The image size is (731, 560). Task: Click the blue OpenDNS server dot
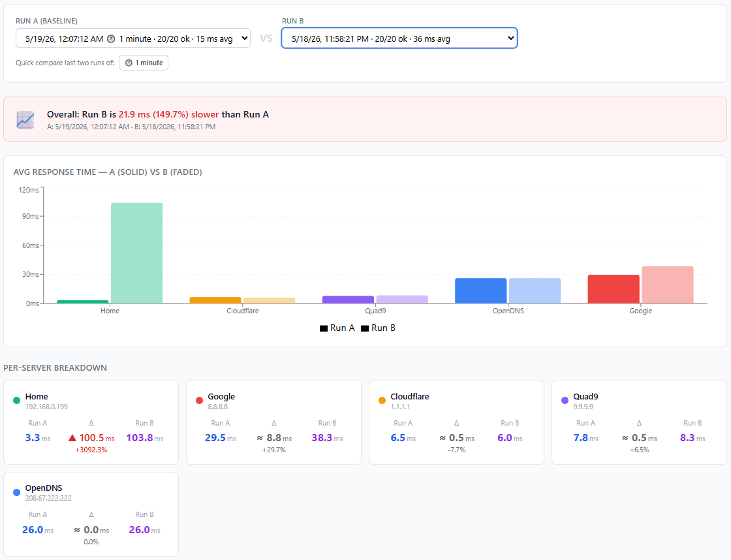point(17,492)
